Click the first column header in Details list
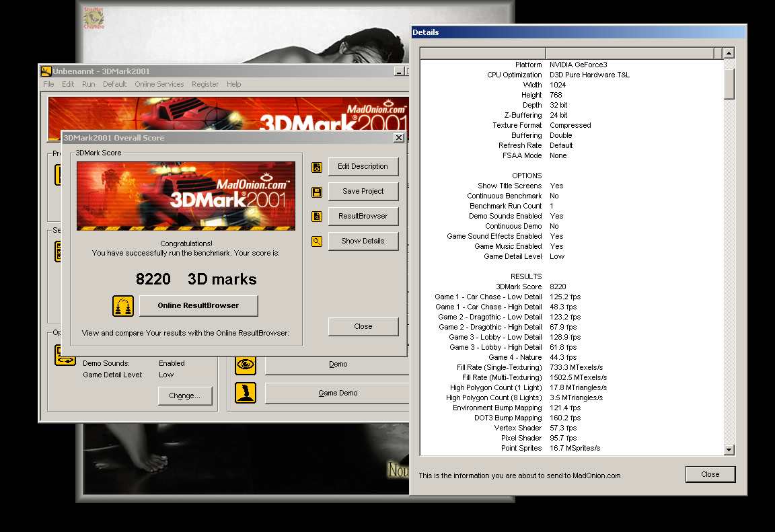Screen dimensions: 775x532 coord(483,53)
